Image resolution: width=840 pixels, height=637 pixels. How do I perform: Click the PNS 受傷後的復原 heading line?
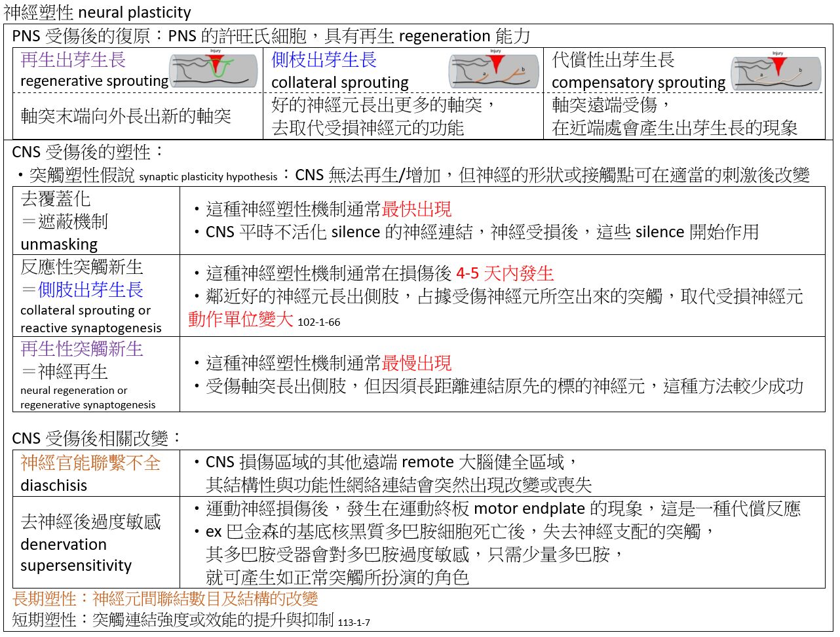coord(271,36)
